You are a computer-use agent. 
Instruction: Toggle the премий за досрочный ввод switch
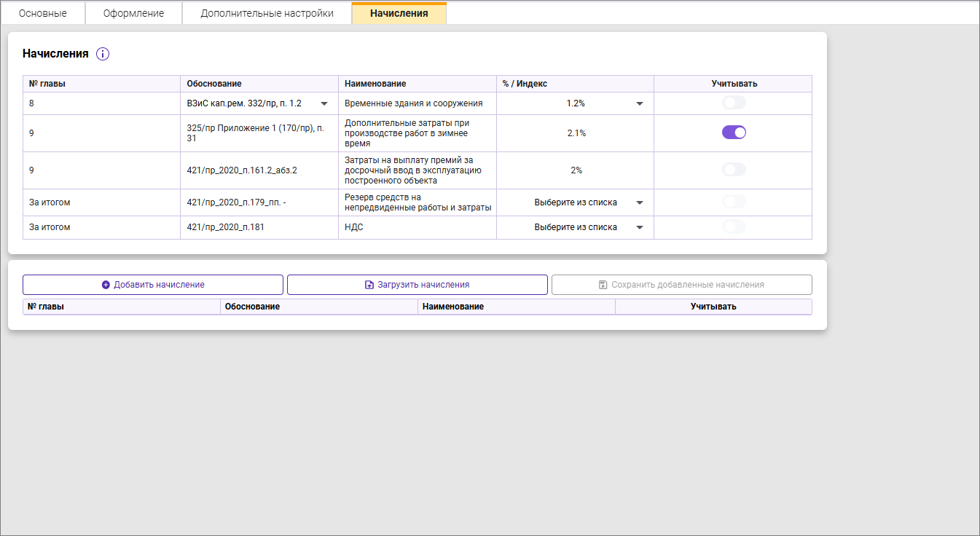pos(734,170)
